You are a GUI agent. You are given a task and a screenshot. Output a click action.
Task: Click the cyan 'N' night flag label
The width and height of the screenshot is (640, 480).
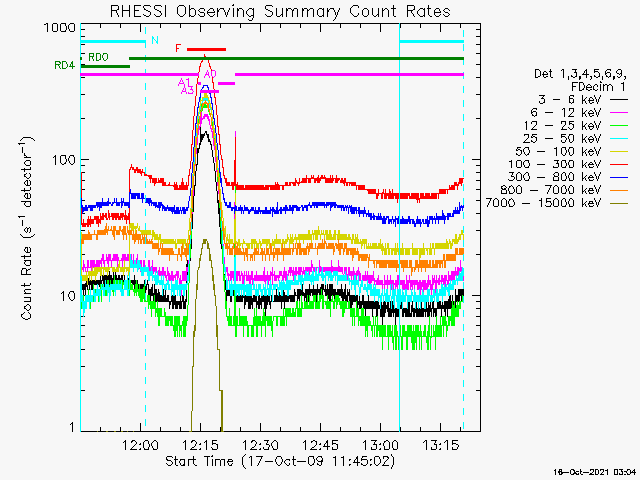(x=155, y=40)
